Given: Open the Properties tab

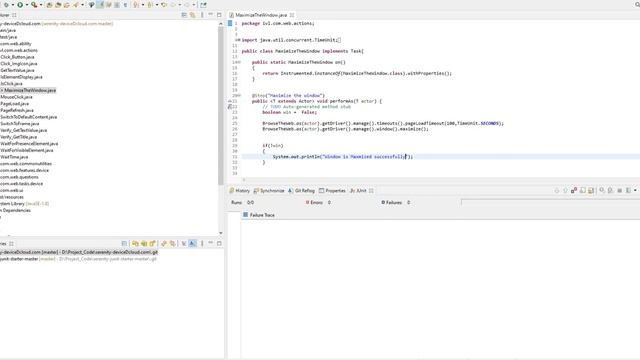Looking at the screenshot, I should pos(332,191).
